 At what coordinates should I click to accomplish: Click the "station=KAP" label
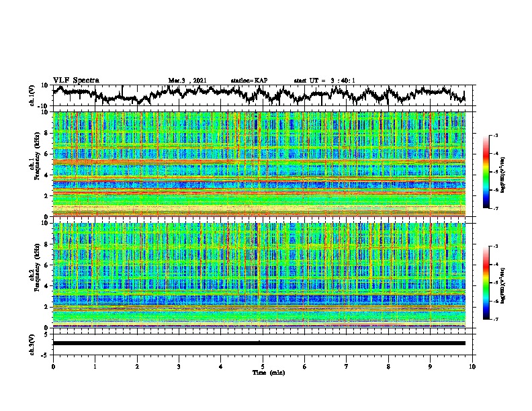click(249, 81)
